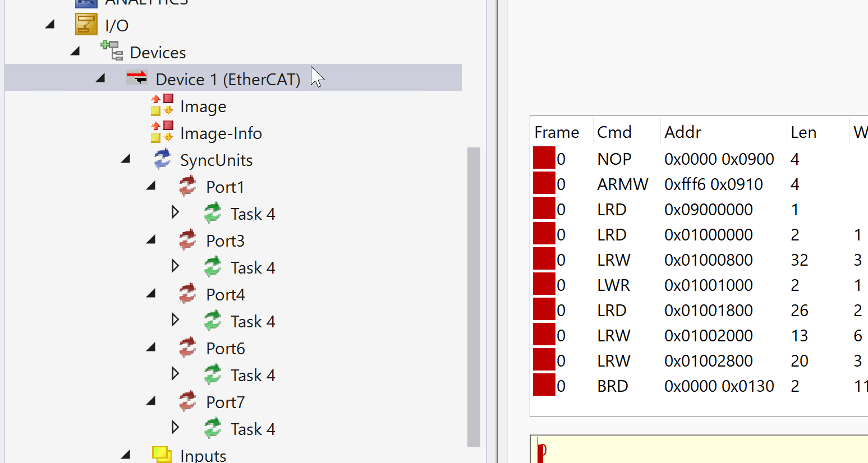Click the Port1 red sync icon

187,186
